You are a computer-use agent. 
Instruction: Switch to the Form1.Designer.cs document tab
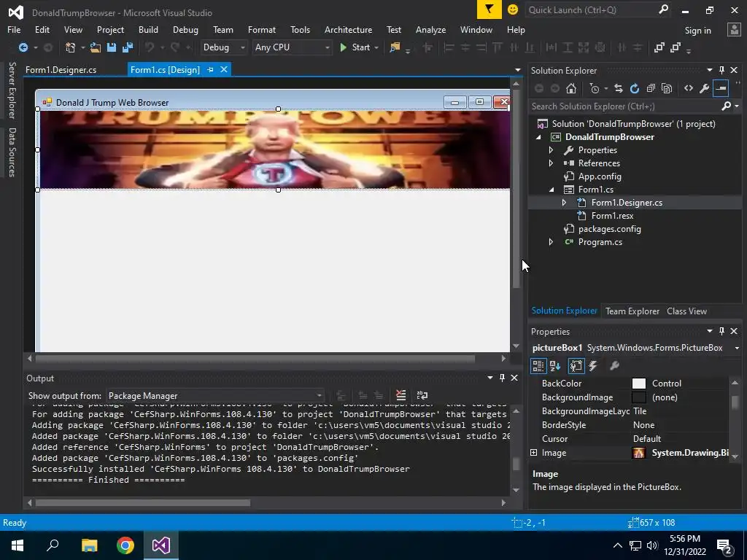pyautogui.click(x=61, y=70)
